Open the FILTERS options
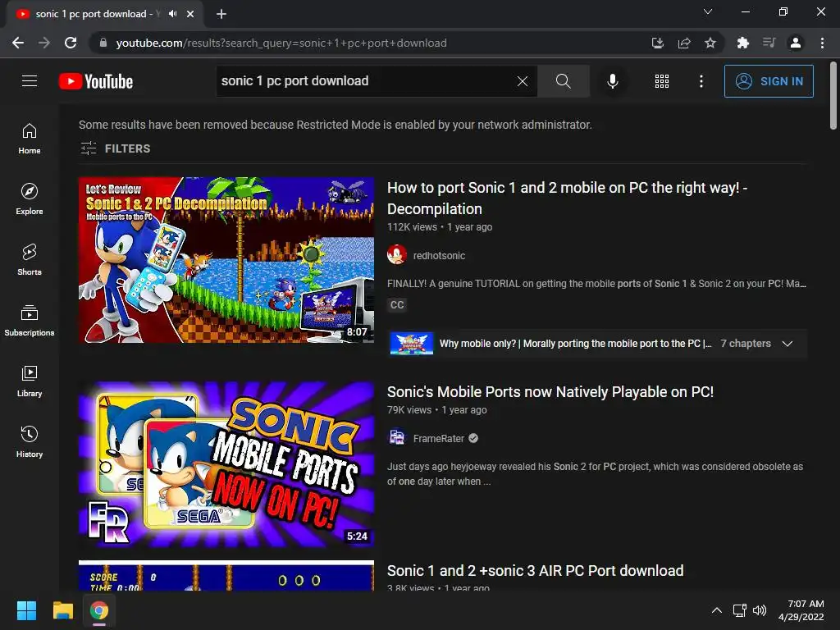840x630 pixels. point(115,148)
